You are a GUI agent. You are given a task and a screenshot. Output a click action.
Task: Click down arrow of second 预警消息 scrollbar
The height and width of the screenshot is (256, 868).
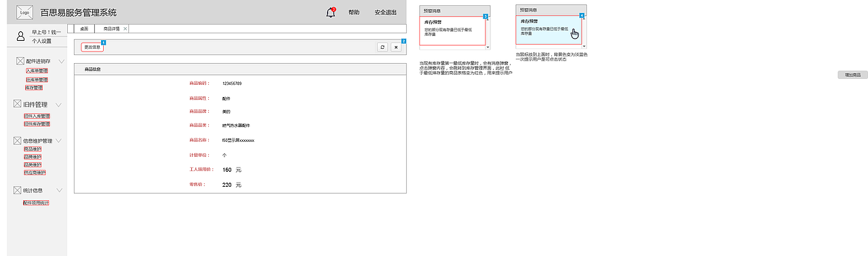(x=585, y=47)
